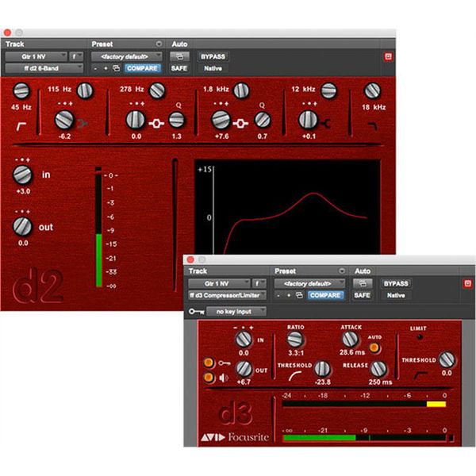
Task: Click the d2 output gain knob labeled out
Action: (x=22, y=226)
